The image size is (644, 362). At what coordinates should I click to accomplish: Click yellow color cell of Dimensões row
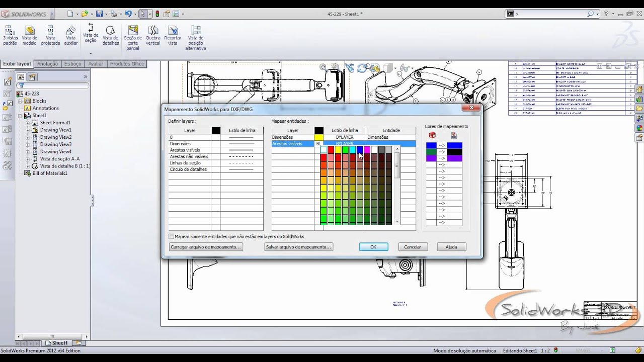318,137
